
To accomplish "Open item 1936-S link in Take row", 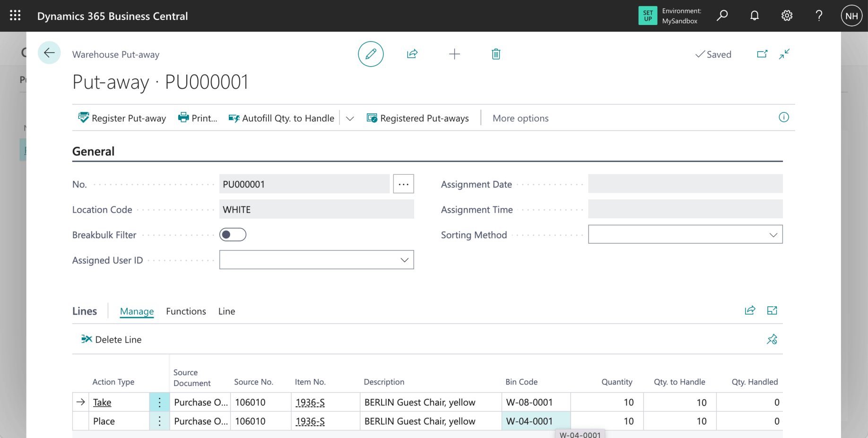I will [x=310, y=402].
